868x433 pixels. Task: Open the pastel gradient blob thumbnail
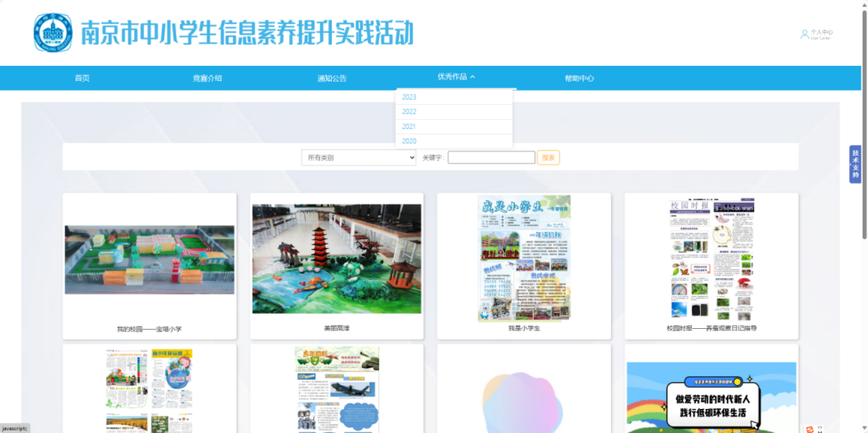coord(523,402)
